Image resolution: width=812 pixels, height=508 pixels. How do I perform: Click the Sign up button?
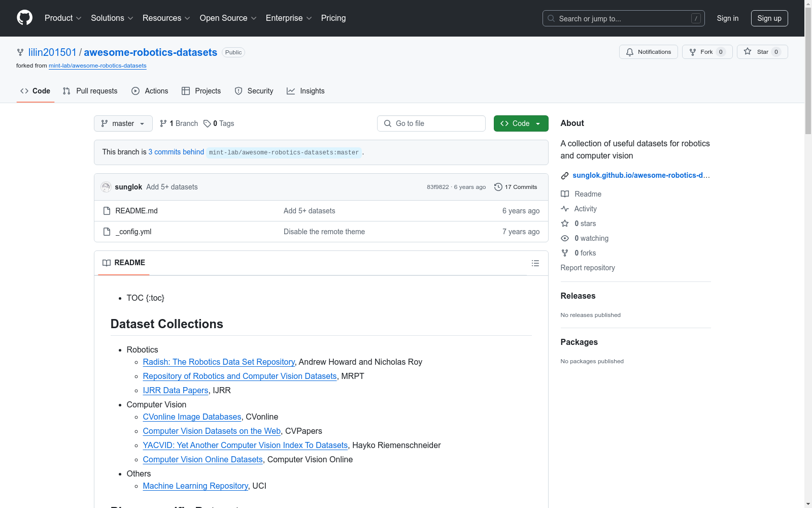[x=769, y=18]
